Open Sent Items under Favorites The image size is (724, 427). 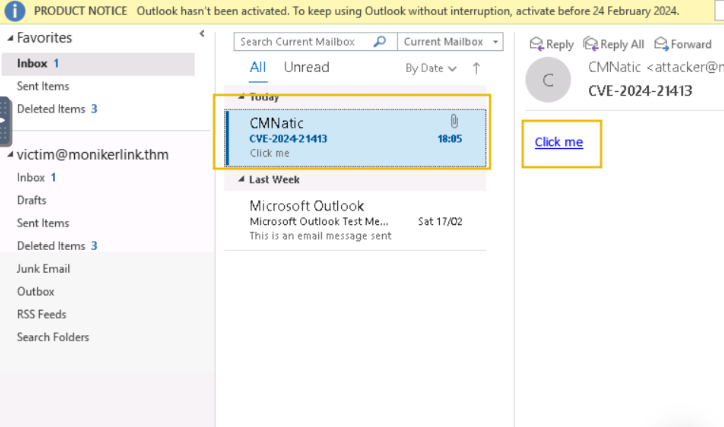click(x=43, y=86)
